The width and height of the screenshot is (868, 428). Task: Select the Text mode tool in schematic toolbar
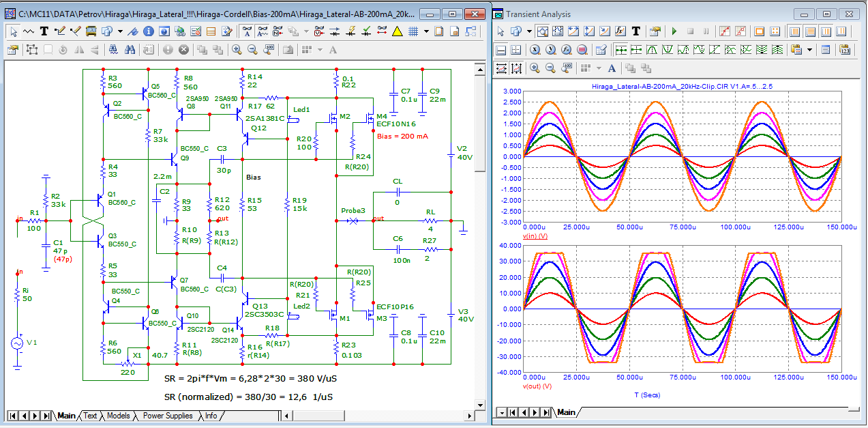(44, 31)
